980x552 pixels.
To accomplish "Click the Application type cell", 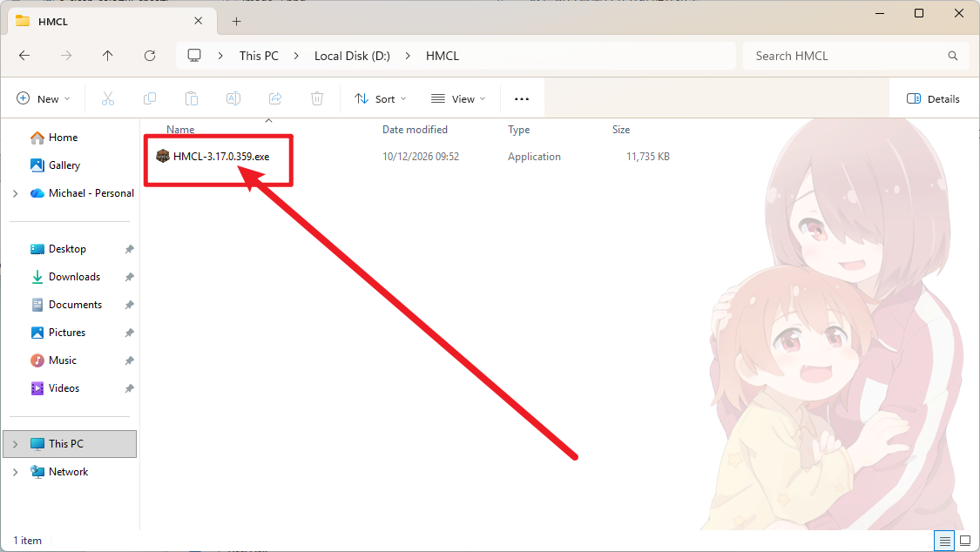I will [534, 157].
